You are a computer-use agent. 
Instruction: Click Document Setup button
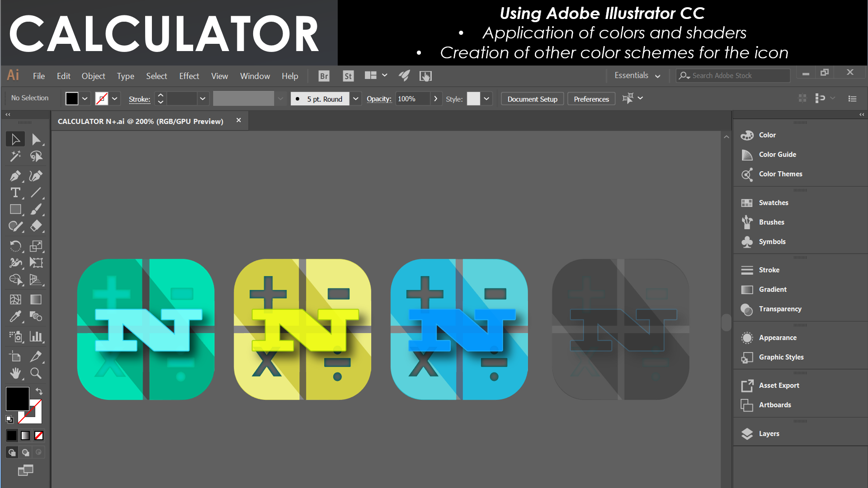tap(532, 99)
